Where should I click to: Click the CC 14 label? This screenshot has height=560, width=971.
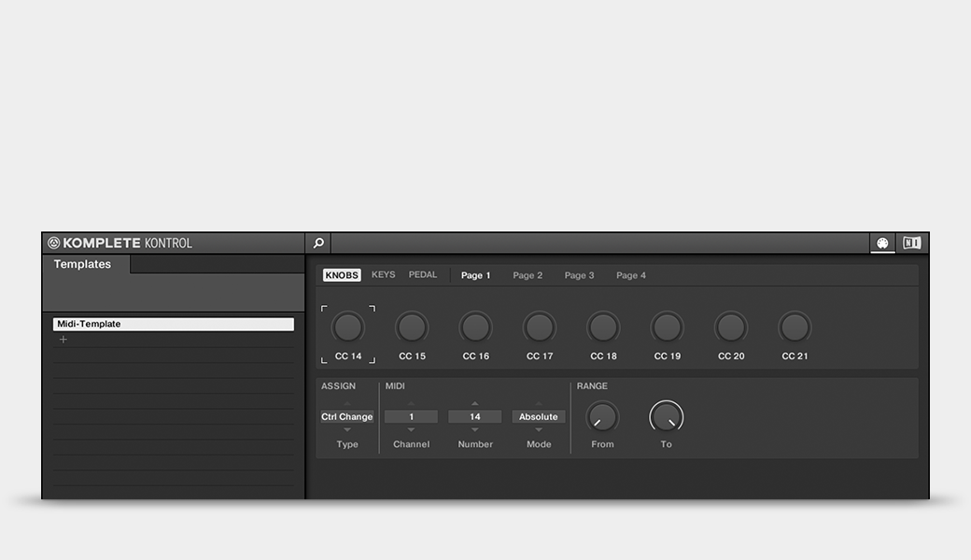[348, 357]
